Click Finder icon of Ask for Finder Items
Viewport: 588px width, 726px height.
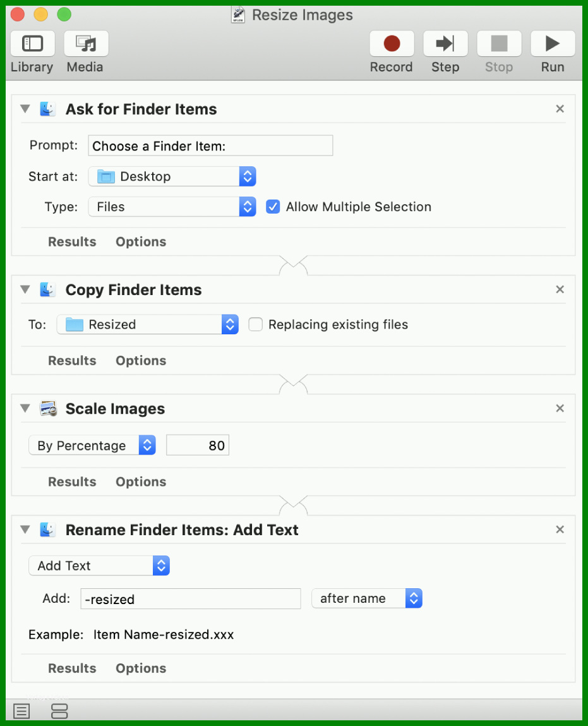coord(47,109)
